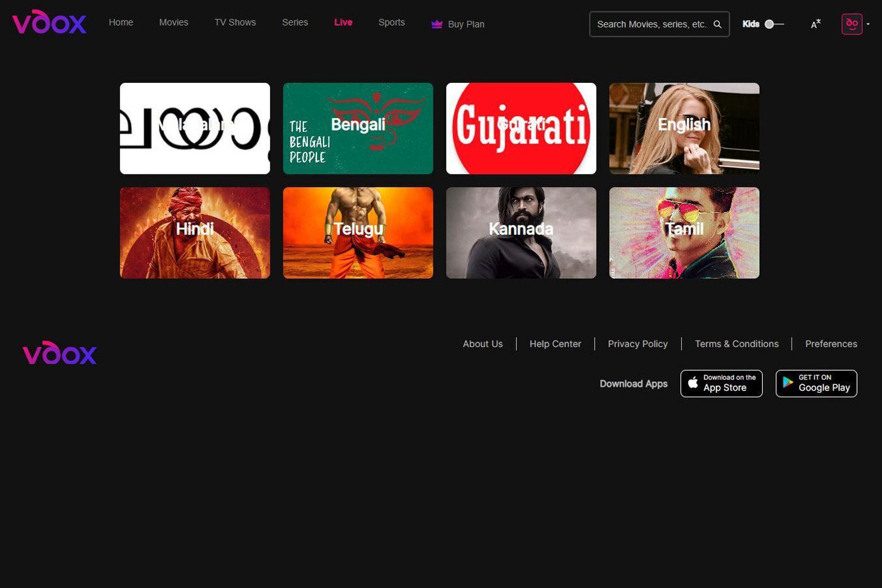View Terms & Conditions

[x=737, y=344]
